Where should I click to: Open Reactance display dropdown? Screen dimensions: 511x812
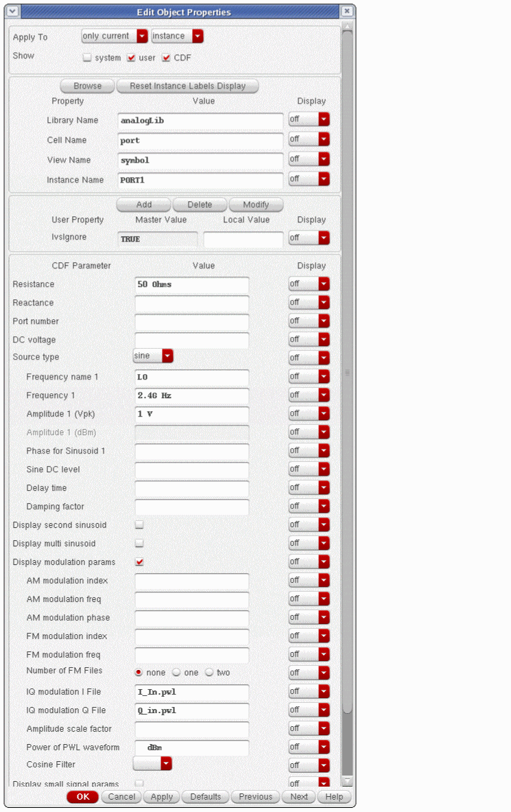tap(309, 303)
